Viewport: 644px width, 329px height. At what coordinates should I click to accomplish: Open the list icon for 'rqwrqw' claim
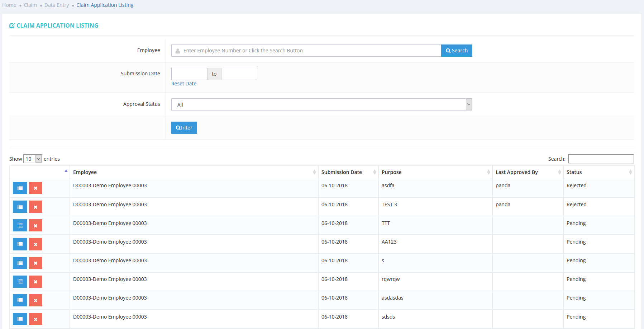(x=20, y=282)
